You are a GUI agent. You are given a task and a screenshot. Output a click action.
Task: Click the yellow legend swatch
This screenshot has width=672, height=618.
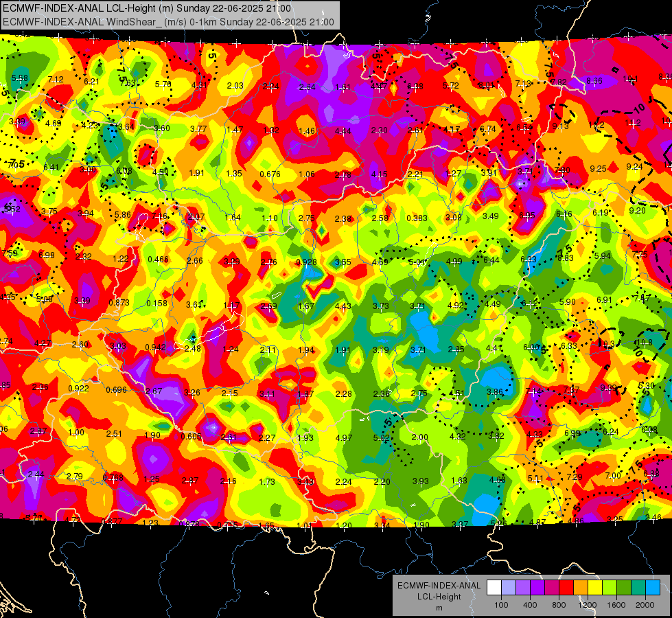point(595,588)
